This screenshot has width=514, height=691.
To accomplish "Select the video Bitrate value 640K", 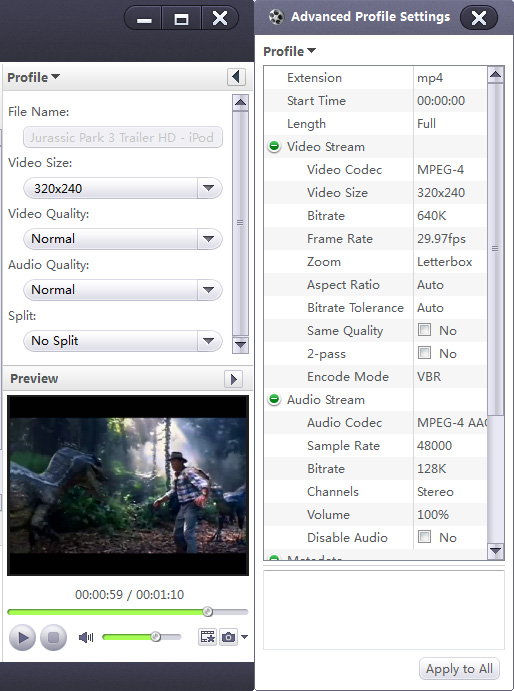I will click(x=432, y=215).
